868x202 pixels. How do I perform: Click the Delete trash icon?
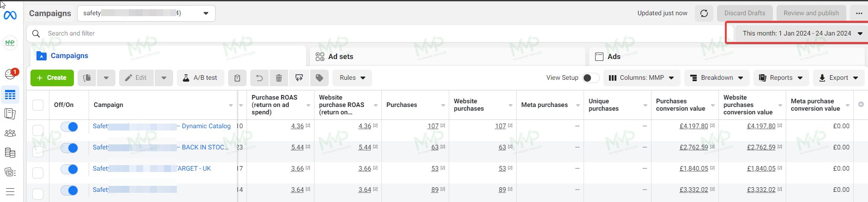click(x=279, y=78)
